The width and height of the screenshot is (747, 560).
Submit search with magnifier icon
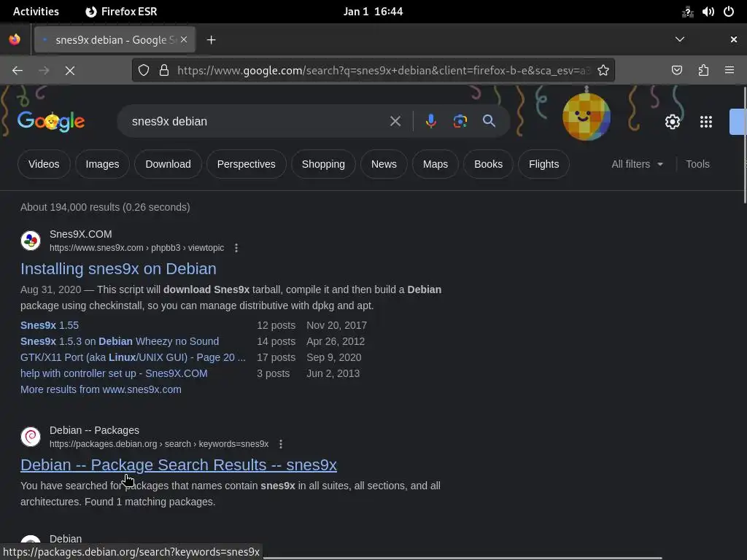click(489, 122)
